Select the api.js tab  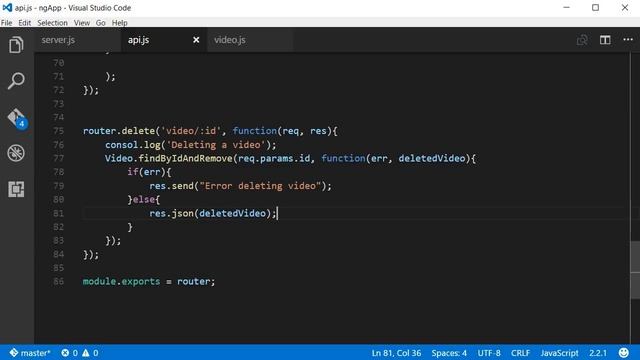[164, 40]
